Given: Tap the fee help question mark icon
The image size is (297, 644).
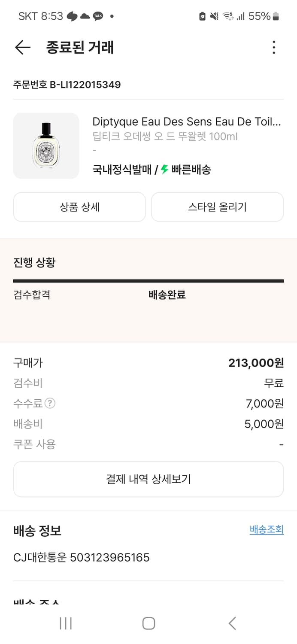Looking at the screenshot, I should coord(50,404).
